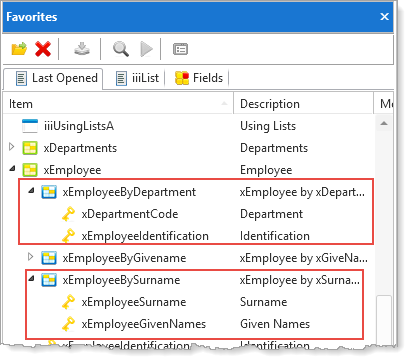Open the Fields tab

click(199, 78)
